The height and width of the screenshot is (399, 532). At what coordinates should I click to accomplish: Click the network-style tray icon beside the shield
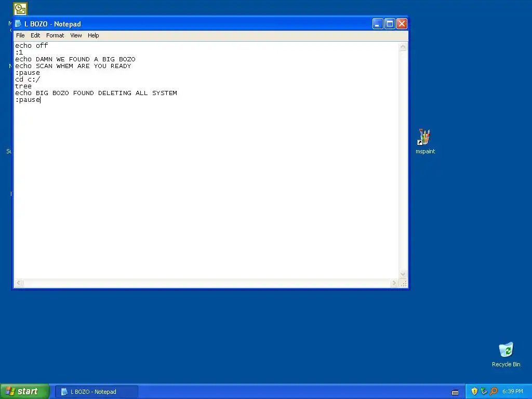484,391
